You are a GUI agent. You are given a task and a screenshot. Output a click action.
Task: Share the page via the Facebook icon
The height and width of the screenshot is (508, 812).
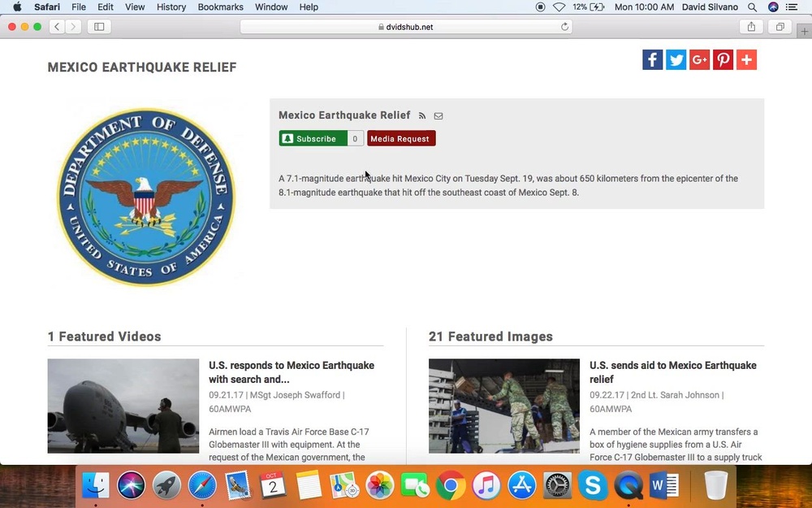pyautogui.click(x=652, y=59)
